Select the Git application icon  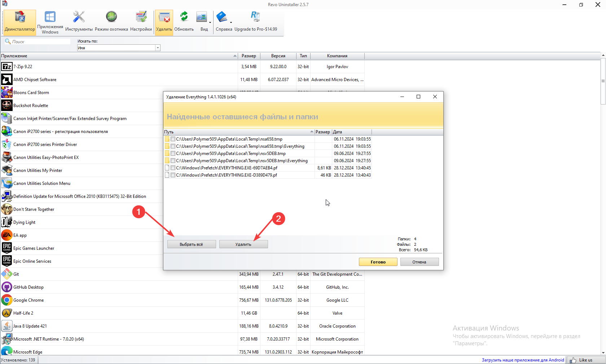pyautogui.click(x=6, y=274)
